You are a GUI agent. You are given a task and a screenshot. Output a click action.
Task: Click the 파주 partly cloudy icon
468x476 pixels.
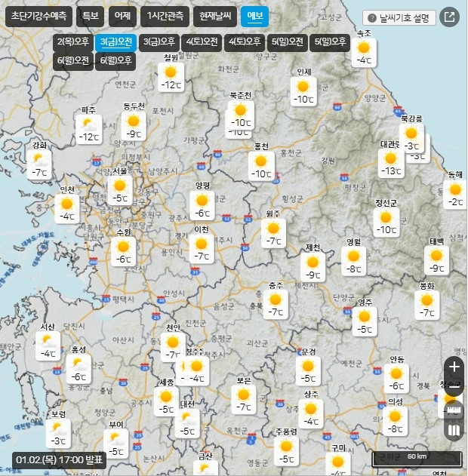[x=88, y=129]
